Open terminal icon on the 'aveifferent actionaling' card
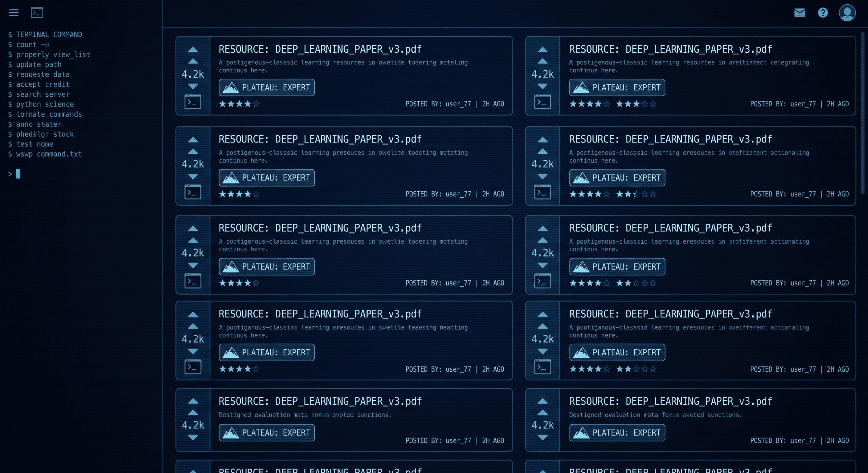Viewport: 868px width, 473px height. click(x=542, y=367)
